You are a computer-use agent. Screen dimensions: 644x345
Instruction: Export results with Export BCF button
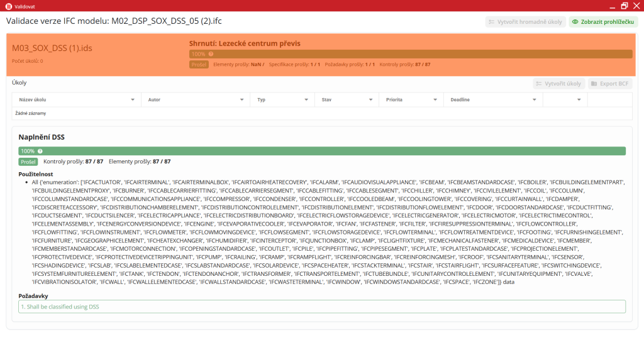coord(609,84)
